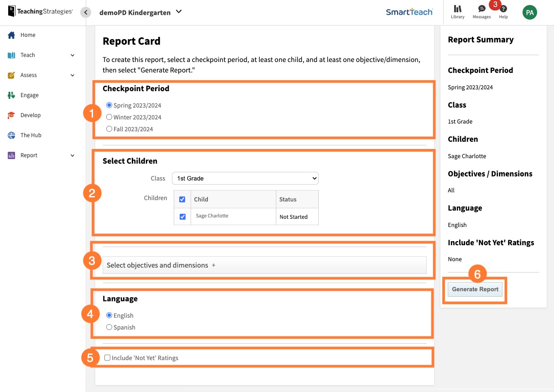
Task: Click the Develop graduation cap icon
Action: [x=10, y=115]
